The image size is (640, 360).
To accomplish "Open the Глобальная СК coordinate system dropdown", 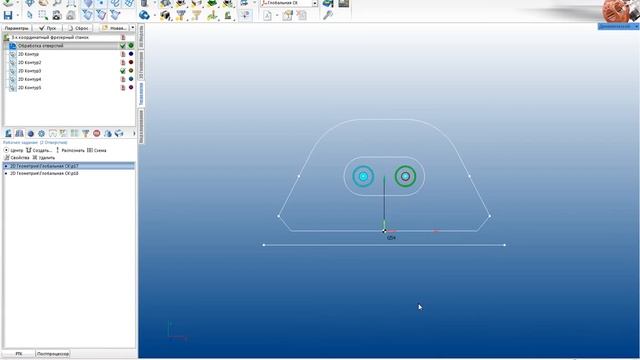I will point(315,3).
